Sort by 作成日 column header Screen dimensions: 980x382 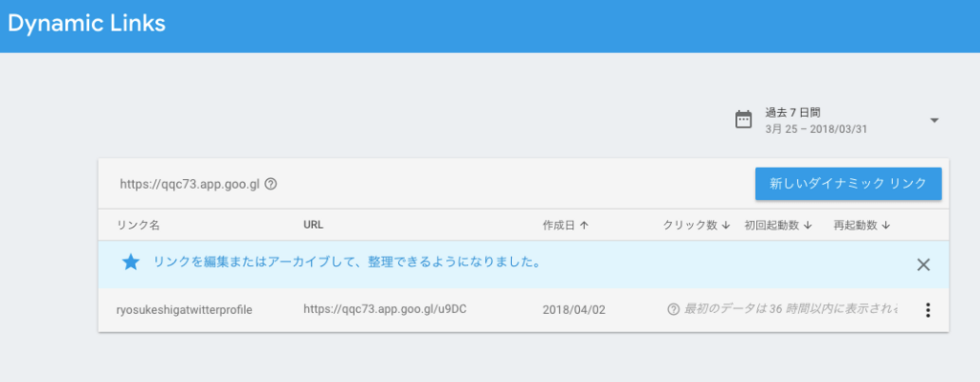[x=565, y=226]
